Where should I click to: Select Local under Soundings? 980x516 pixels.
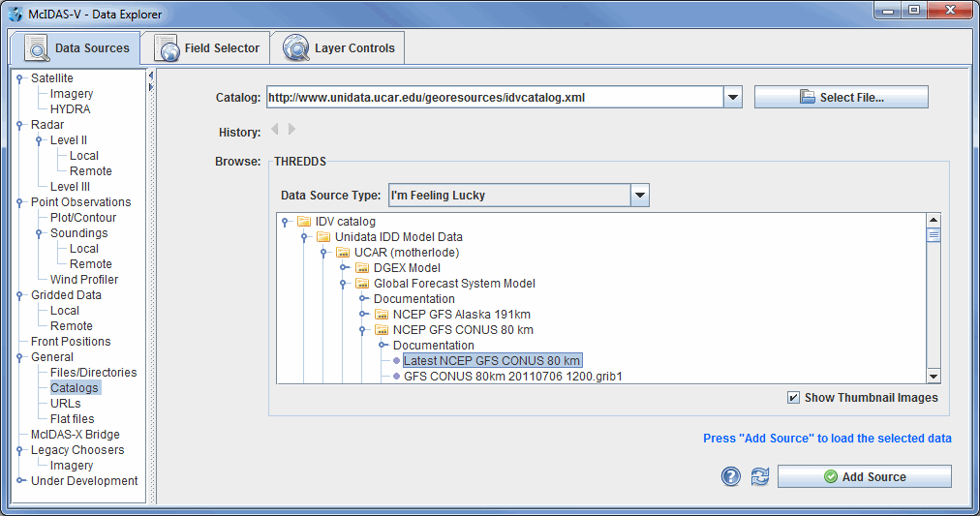pyautogui.click(x=83, y=249)
